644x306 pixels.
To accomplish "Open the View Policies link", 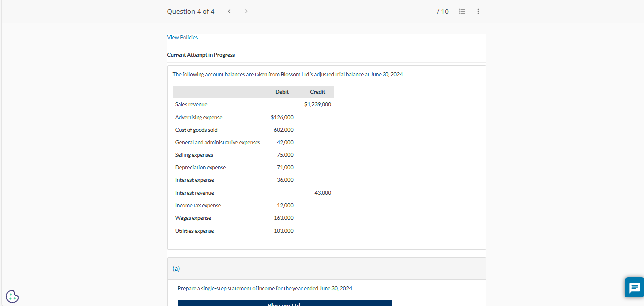I will tap(182, 37).
